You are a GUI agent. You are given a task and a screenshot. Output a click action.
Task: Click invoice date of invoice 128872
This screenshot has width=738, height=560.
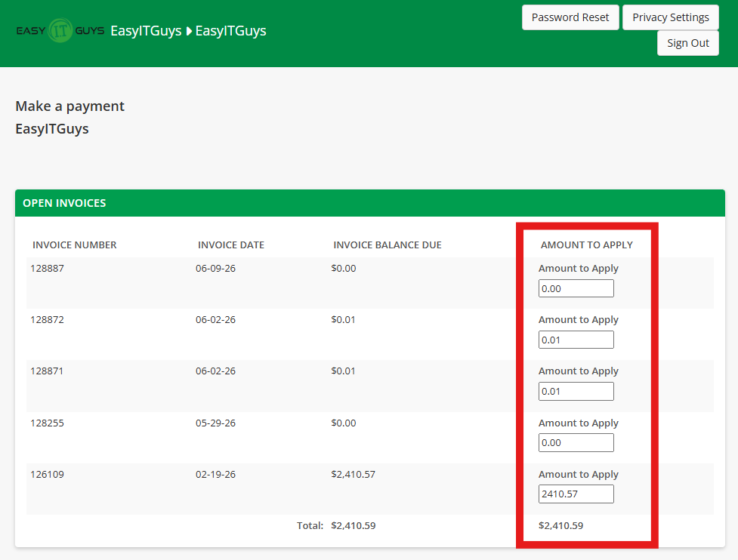(215, 320)
